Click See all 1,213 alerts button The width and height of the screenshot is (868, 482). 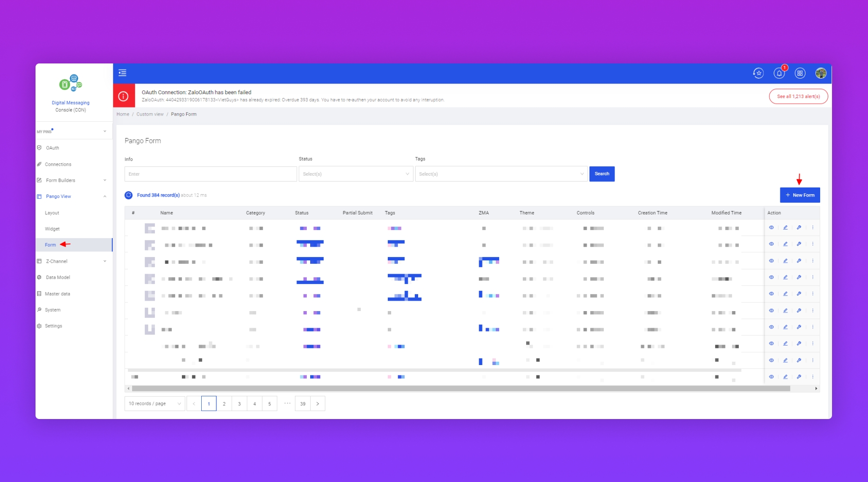(x=798, y=97)
